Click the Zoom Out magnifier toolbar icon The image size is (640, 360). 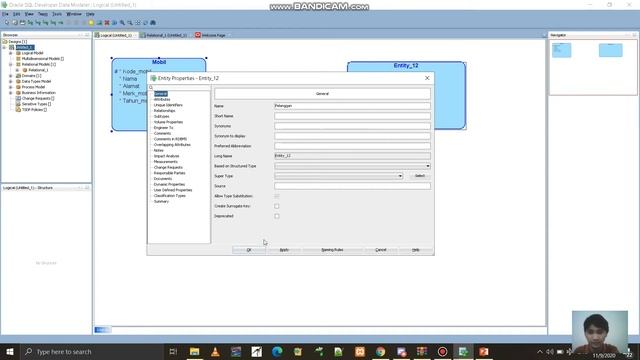tap(130, 23)
